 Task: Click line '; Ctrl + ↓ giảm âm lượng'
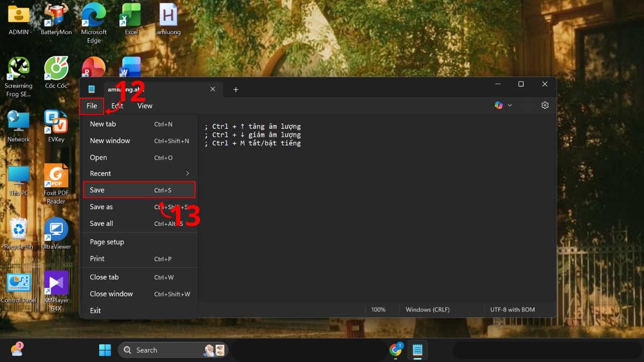(x=253, y=135)
